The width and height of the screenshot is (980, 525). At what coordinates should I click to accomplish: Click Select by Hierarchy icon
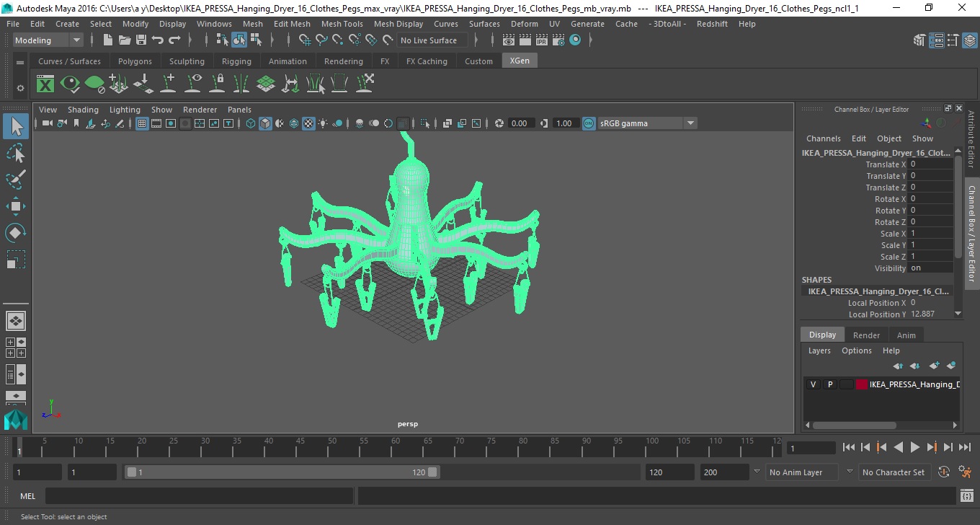coord(223,40)
